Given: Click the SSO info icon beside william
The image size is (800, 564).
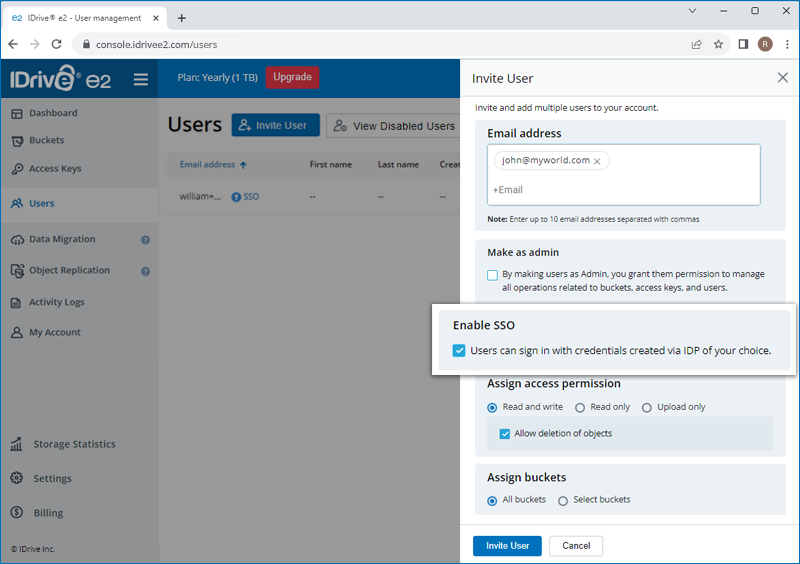Looking at the screenshot, I should pyautogui.click(x=236, y=197).
